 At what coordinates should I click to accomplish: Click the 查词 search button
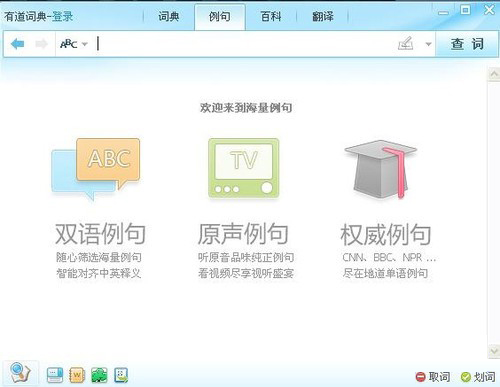pyautogui.click(x=467, y=44)
